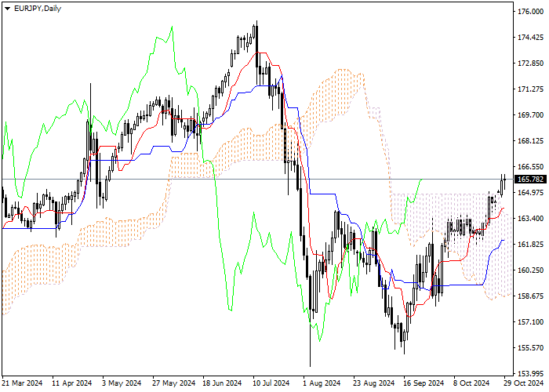Pick the 176.000 price axis label
Image resolution: width=549 pixels, height=392 pixels.
(530, 12)
